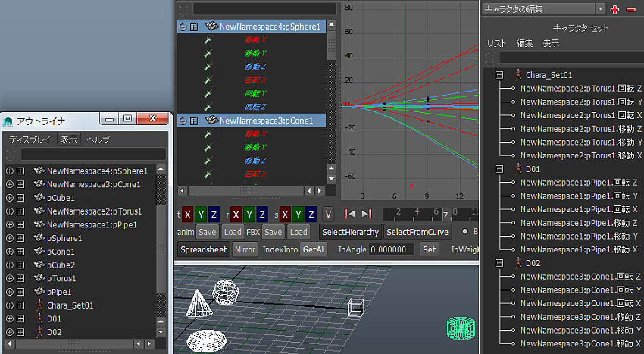
Task: Collapse NewNamespace3:pCone1 in Graph Editor outliner
Action: (x=183, y=120)
